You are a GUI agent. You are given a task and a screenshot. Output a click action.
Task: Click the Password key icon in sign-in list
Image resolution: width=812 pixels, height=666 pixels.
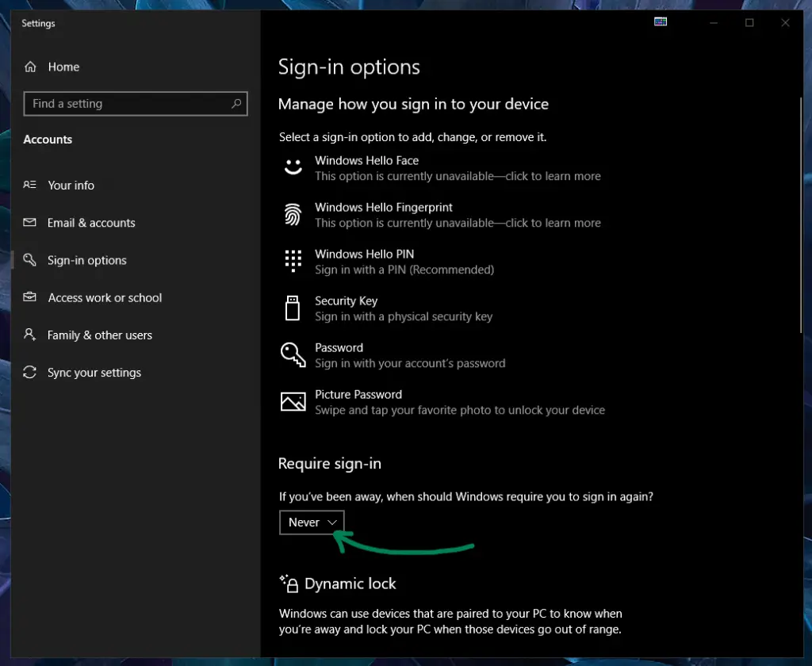(x=293, y=354)
